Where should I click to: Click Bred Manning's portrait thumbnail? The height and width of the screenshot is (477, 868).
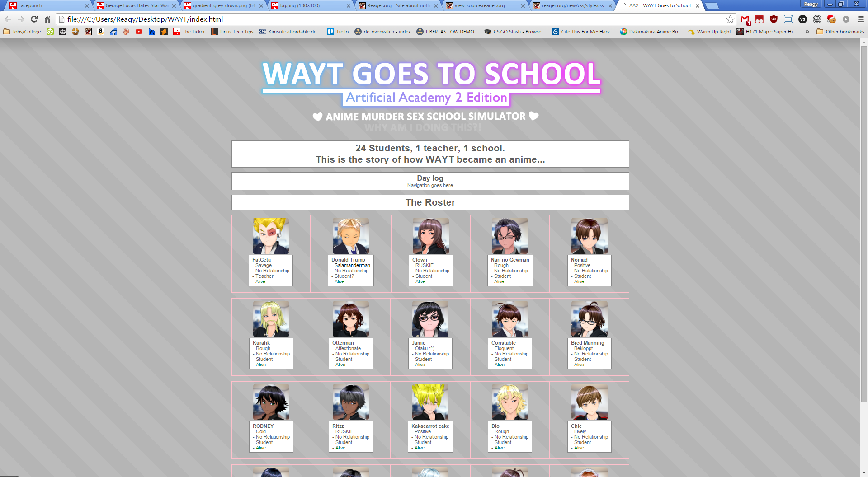pyautogui.click(x=590, y=319)
